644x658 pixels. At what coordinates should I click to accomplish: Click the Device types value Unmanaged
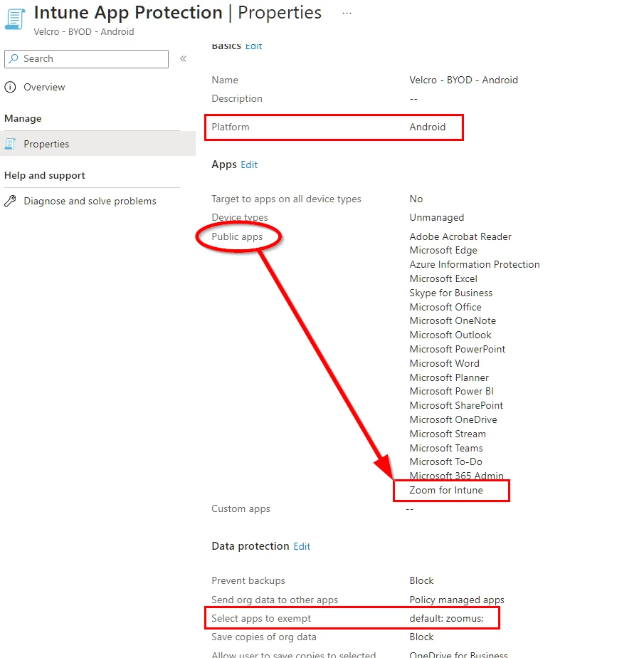[x=436, y=217]
